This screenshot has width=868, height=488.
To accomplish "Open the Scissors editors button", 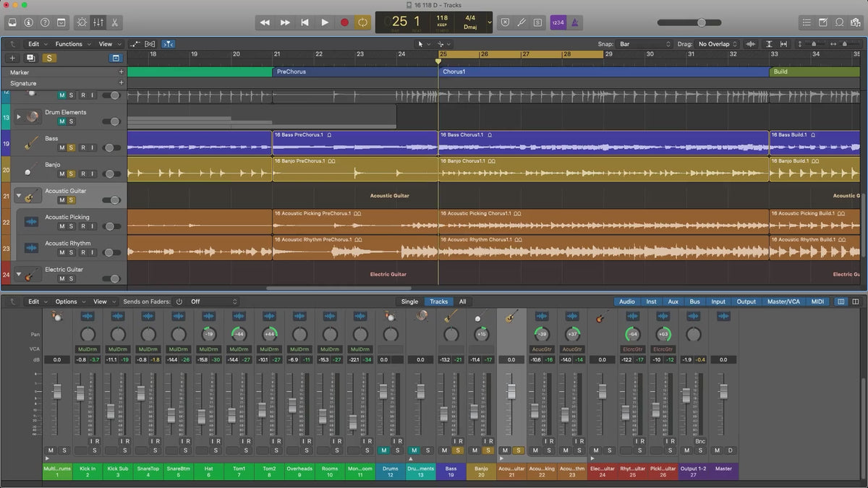I will 116,22.
